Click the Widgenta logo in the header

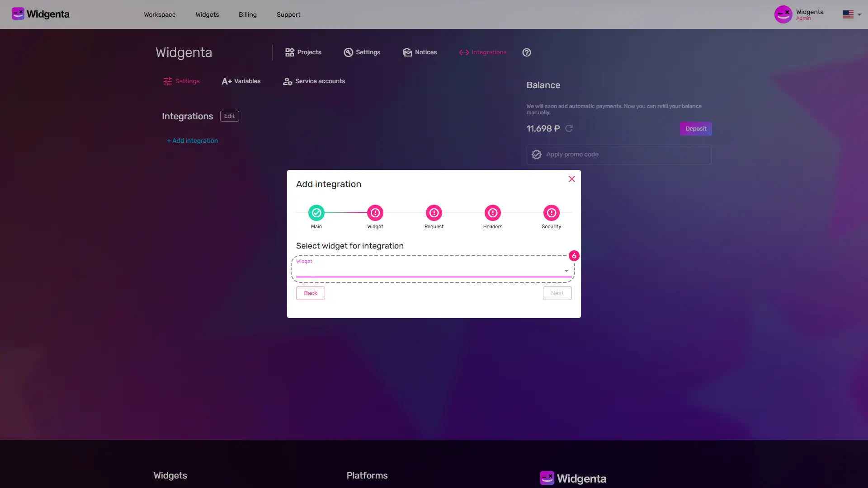coord(41,14)
